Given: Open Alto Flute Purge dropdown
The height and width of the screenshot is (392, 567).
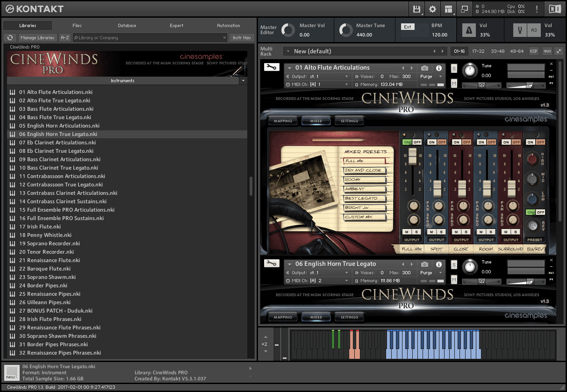Looking at the screenshot, I should pyautogui.click(x=431, y=76).
